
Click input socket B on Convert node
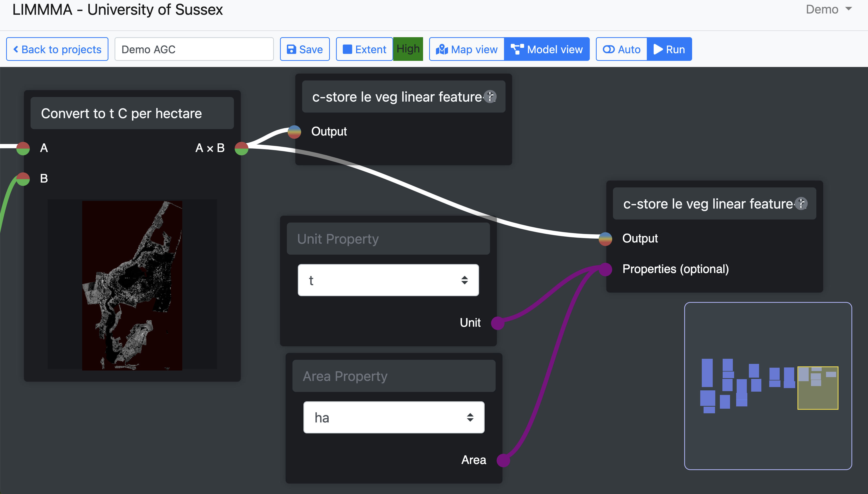tap(23, 179)
